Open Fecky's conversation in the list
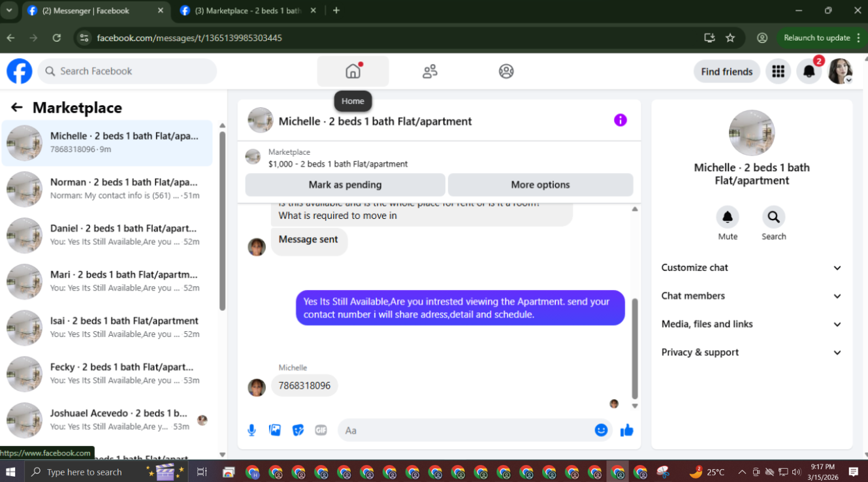Image resolution: width=868 pixels, height=482 pixels. [x=107, y=374]
